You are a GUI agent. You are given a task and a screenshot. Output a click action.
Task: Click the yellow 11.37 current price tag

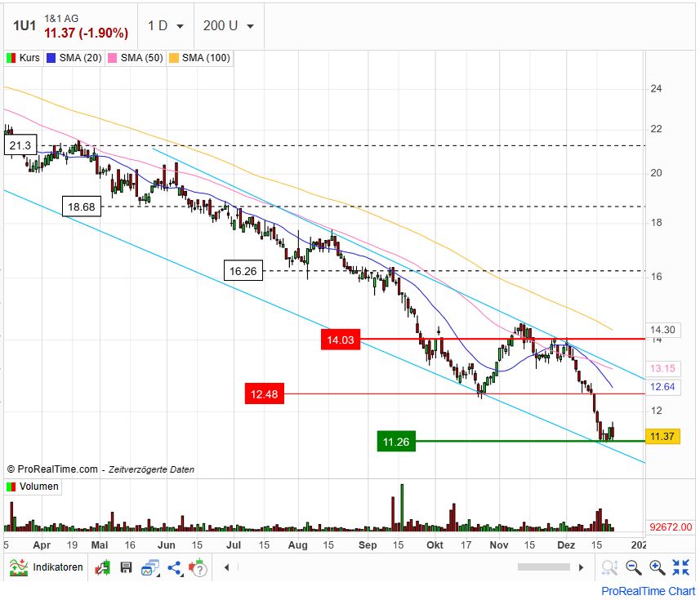click(x=662, y=436)
